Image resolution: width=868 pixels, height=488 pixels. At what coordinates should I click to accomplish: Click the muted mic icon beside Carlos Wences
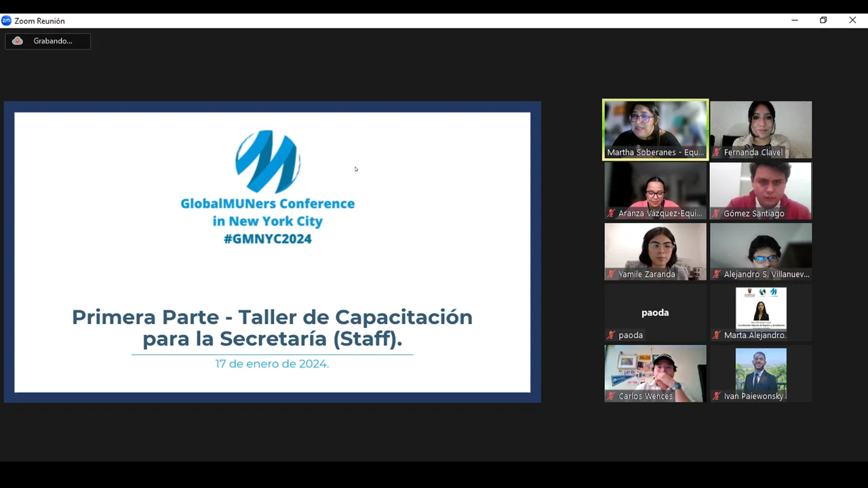[x=611, y=396]
